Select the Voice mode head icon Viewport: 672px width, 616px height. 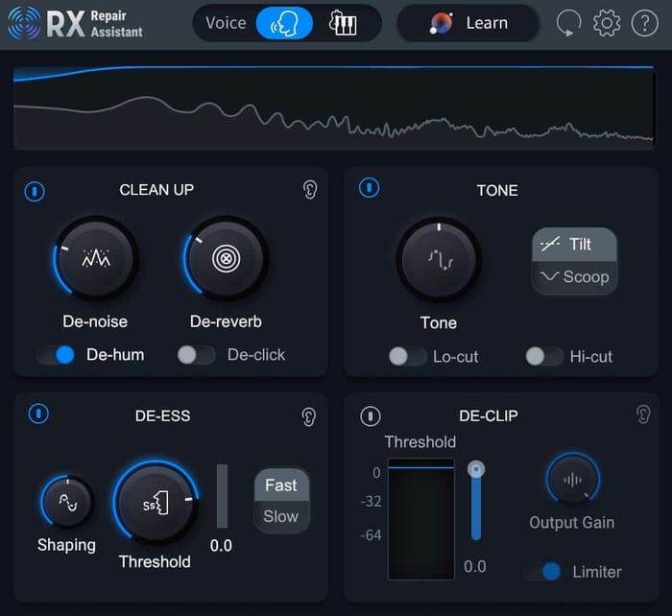click(x=284, y=23)
